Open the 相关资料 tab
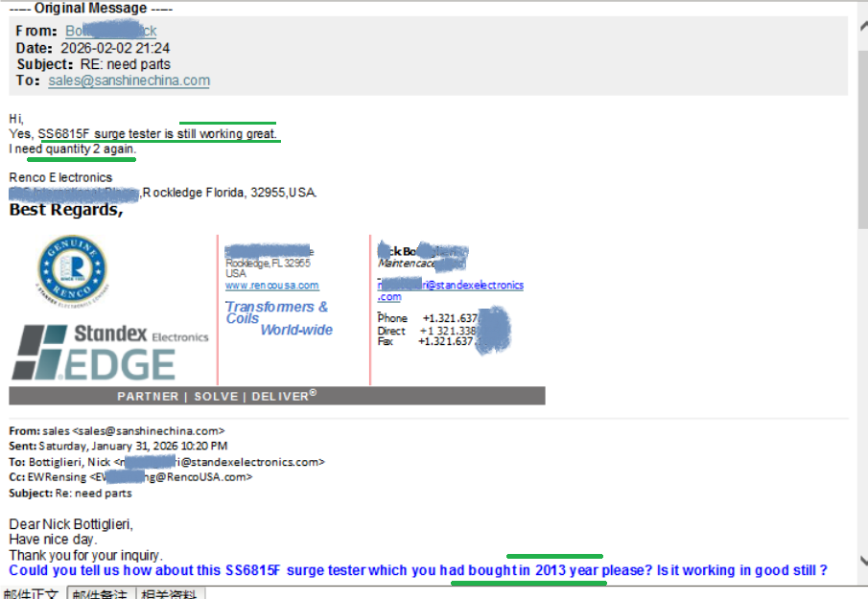Screen dimensions: 868x599 [x=171, y=594]
